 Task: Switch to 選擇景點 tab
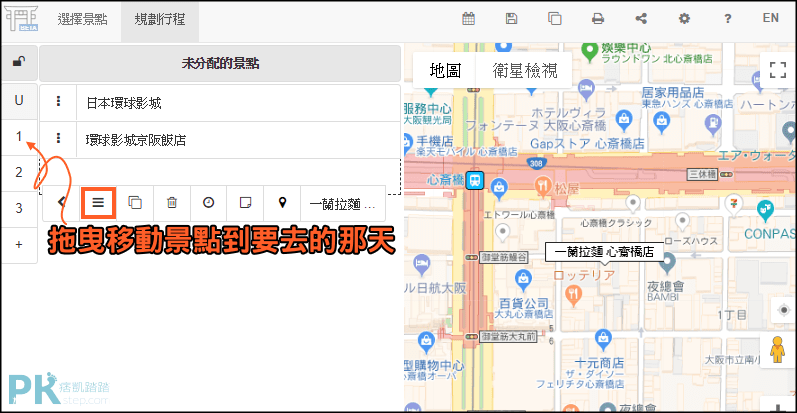point(82,19)
